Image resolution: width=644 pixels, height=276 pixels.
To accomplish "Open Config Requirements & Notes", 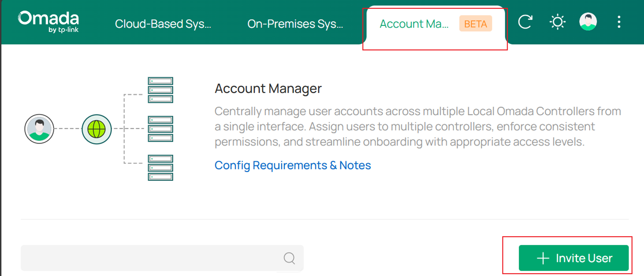I will pyautogui.click(x=293, y=165).
